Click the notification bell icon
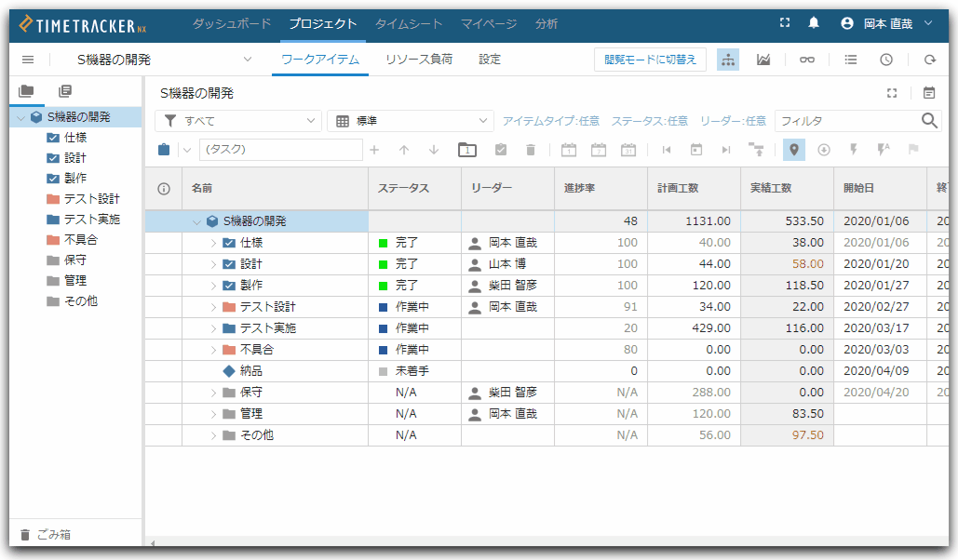958x560 pixels. point(813,23)
